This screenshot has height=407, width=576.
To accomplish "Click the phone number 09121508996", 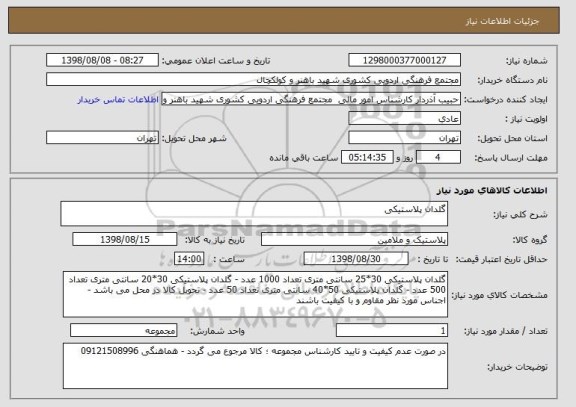I will click(x=109, y=351).
